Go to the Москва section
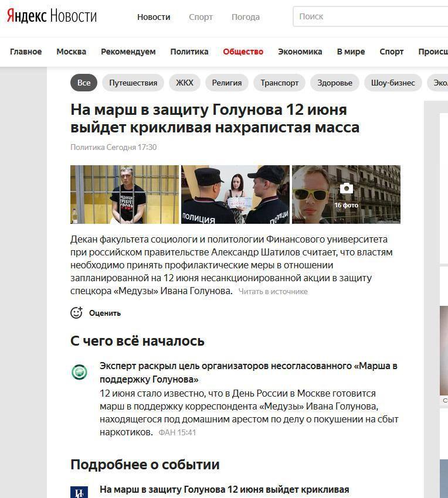 [71, 52]
